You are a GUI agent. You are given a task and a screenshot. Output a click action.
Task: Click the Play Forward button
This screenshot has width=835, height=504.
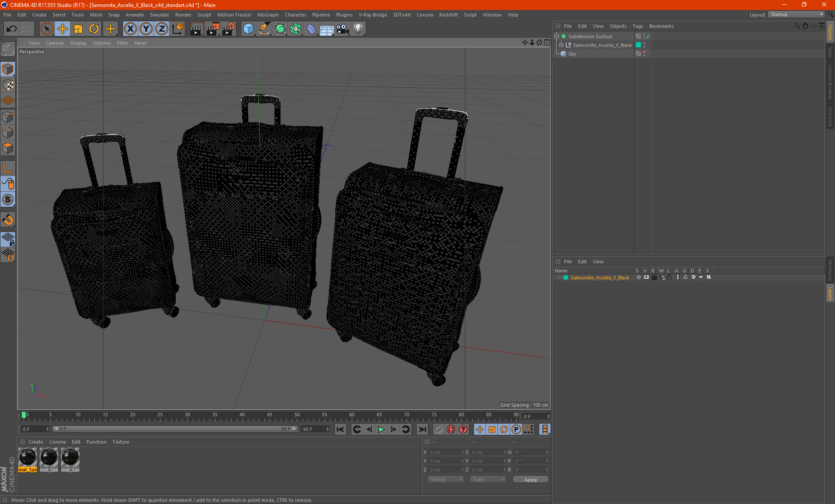coord(381,429)
